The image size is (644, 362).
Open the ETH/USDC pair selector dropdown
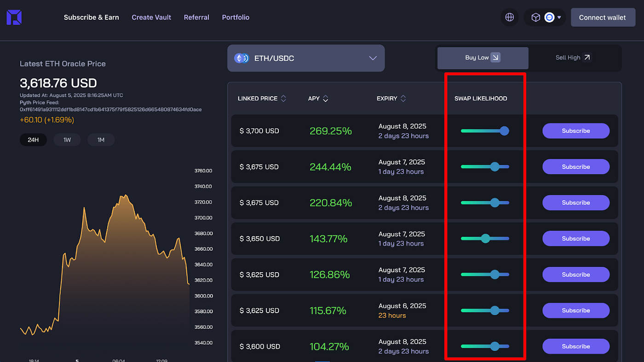(x=373, y=58)
